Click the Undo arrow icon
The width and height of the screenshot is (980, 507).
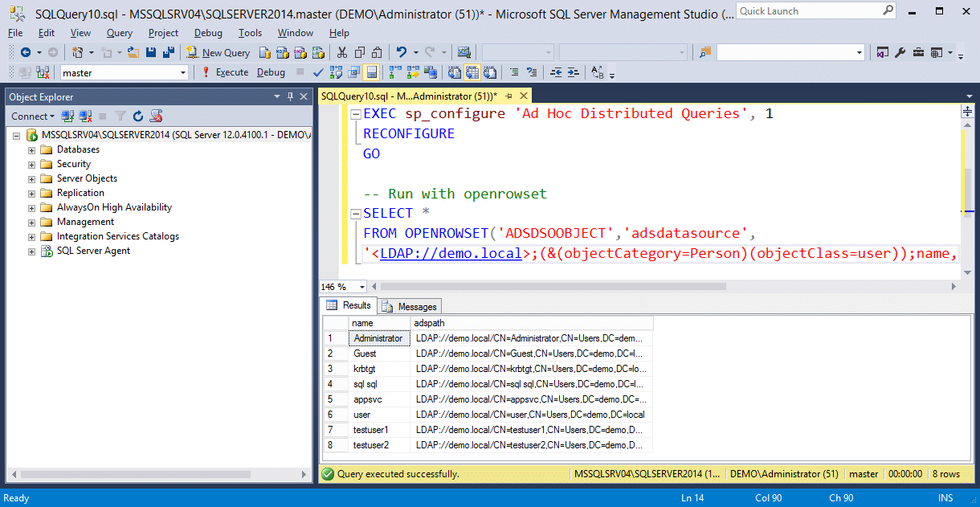402,52
